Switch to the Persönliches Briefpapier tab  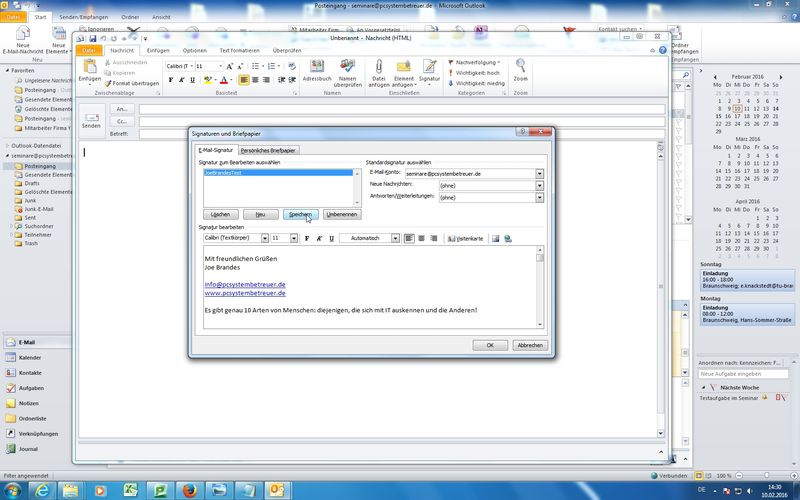(x=269, y=150)
